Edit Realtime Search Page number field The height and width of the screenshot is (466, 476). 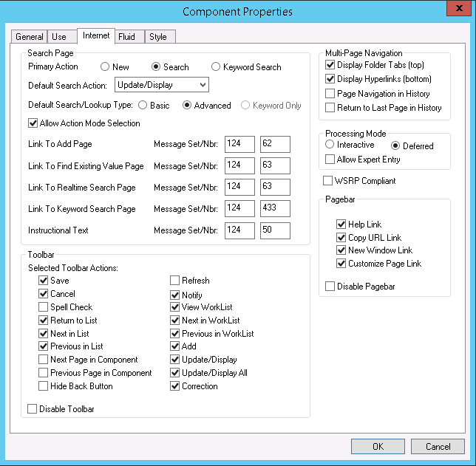pyautogui.click(x=275, y=187)
